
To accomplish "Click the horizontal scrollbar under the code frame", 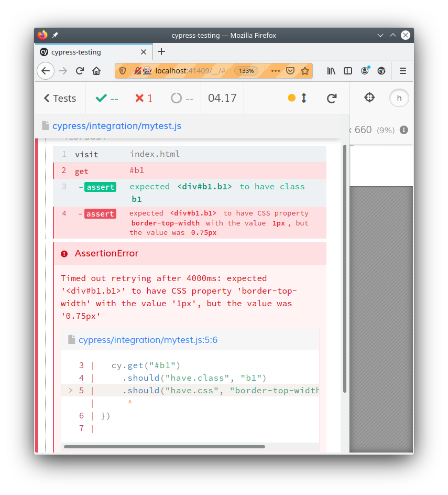I will point(166,447).
